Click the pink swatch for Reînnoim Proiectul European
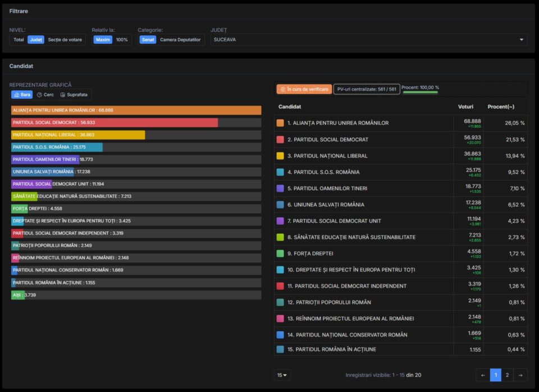 point(280,319)
